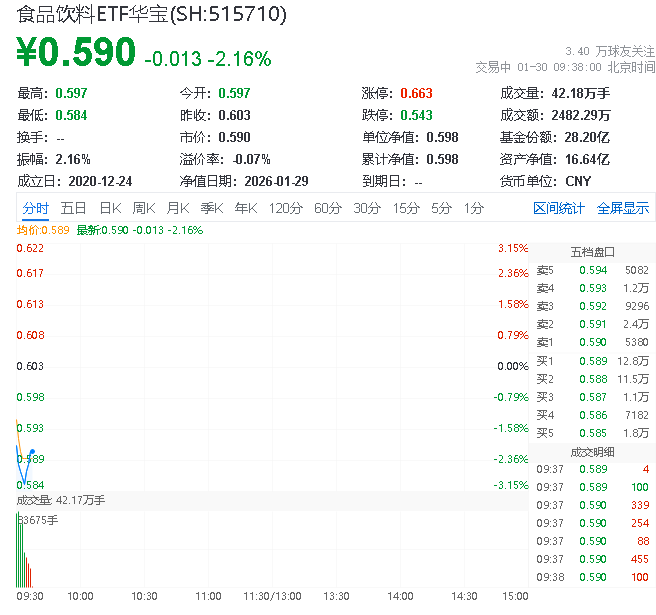Open the 1分 interval tab

click(474, 208)
